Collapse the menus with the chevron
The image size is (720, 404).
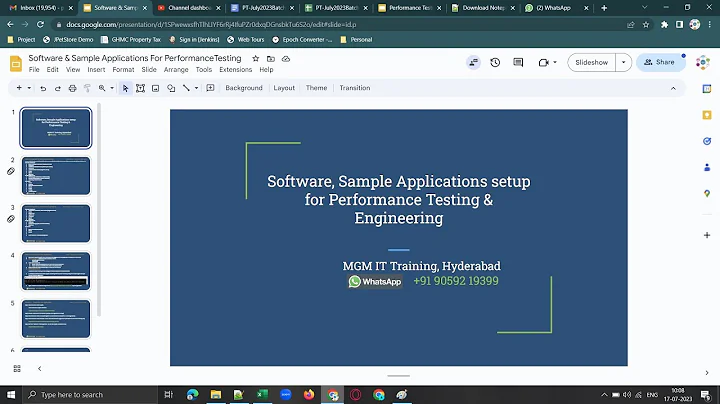673,88
